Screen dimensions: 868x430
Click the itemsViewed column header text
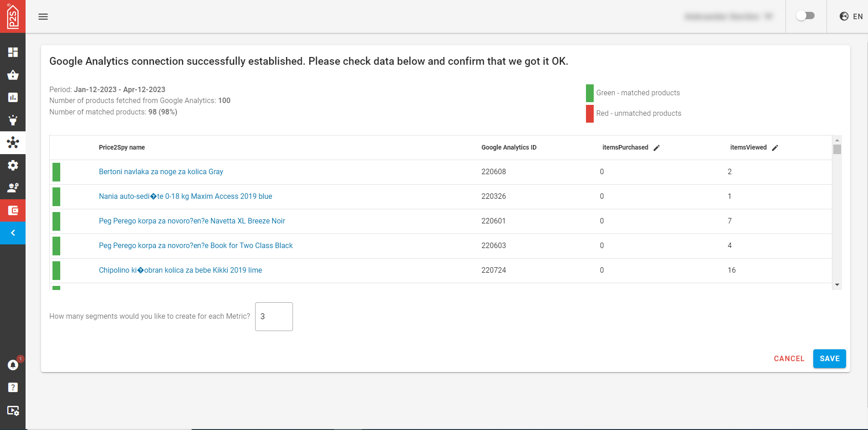(748, 147)
